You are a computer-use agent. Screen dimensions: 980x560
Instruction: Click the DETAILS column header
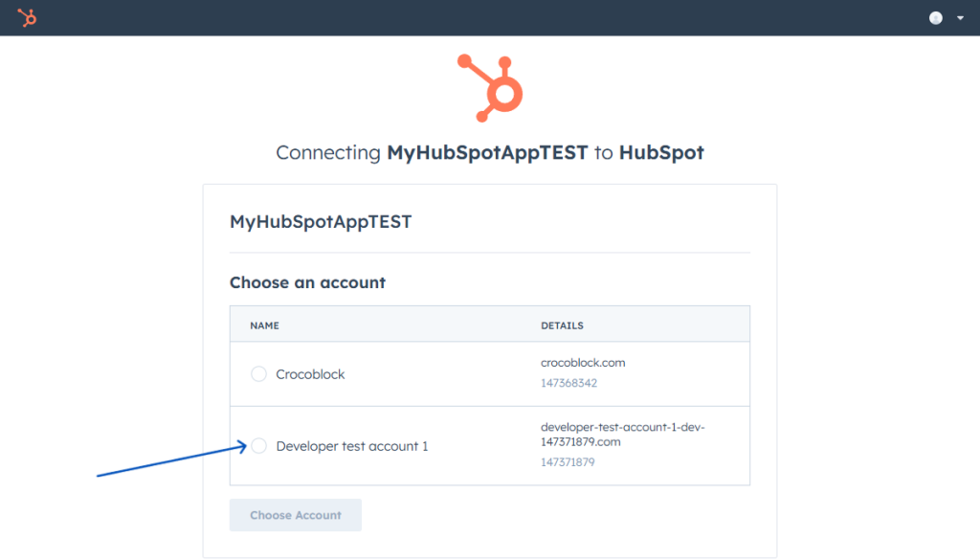tap(562, 325)
